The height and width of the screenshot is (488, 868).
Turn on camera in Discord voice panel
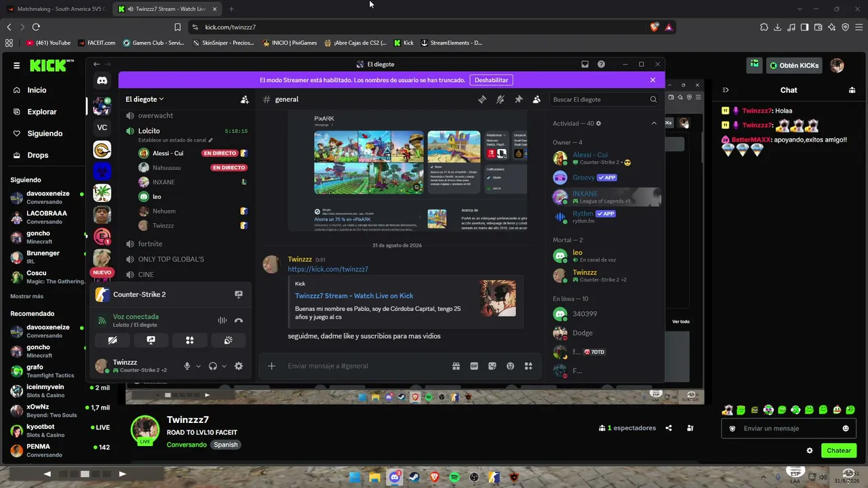click(x=113, y=340)
